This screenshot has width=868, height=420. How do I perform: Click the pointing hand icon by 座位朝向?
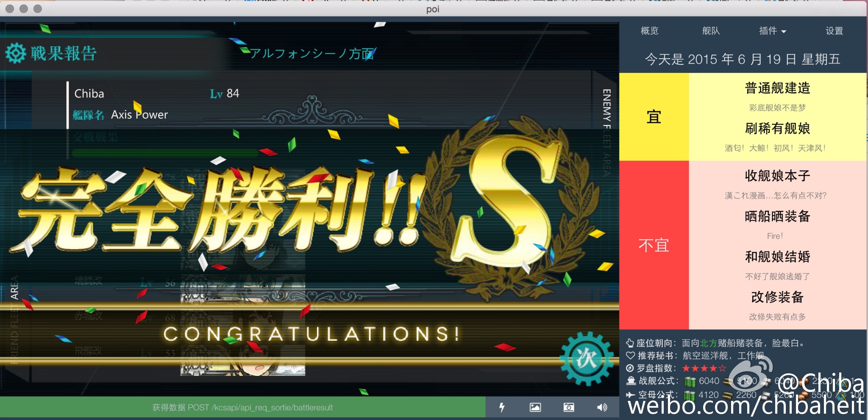(630, 343)
